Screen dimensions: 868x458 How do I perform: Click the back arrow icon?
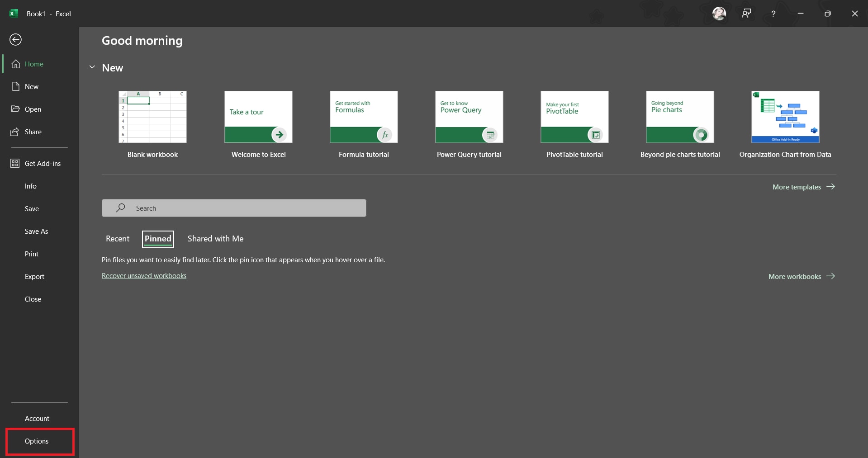point(15,40)
